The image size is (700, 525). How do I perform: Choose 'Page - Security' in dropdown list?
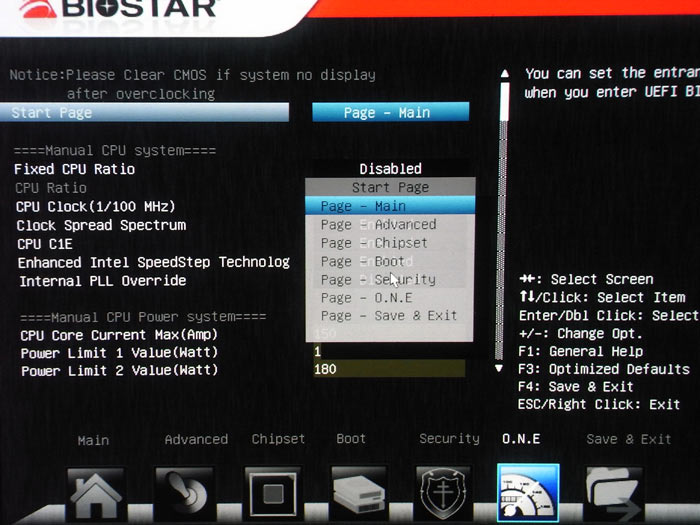[390, 279]
